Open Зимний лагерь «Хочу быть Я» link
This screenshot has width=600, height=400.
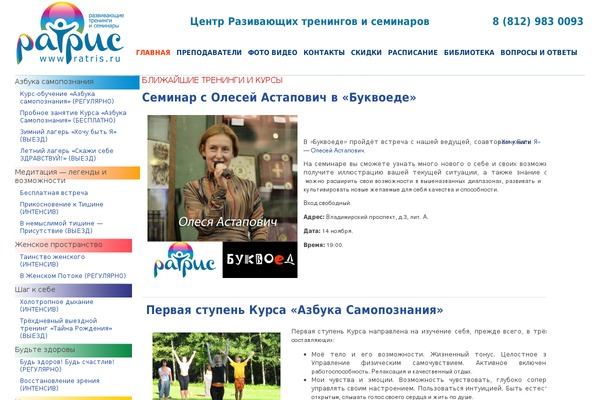68,136
